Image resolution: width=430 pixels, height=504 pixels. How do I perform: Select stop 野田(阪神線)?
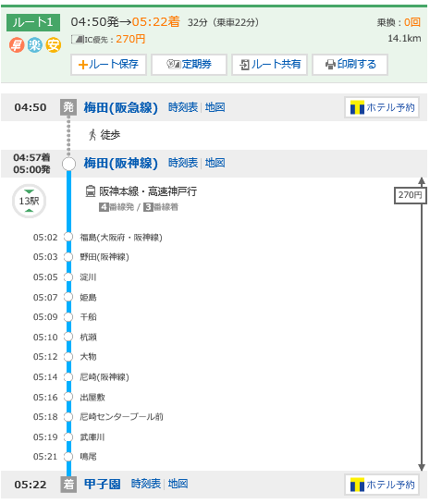(104, 257)
